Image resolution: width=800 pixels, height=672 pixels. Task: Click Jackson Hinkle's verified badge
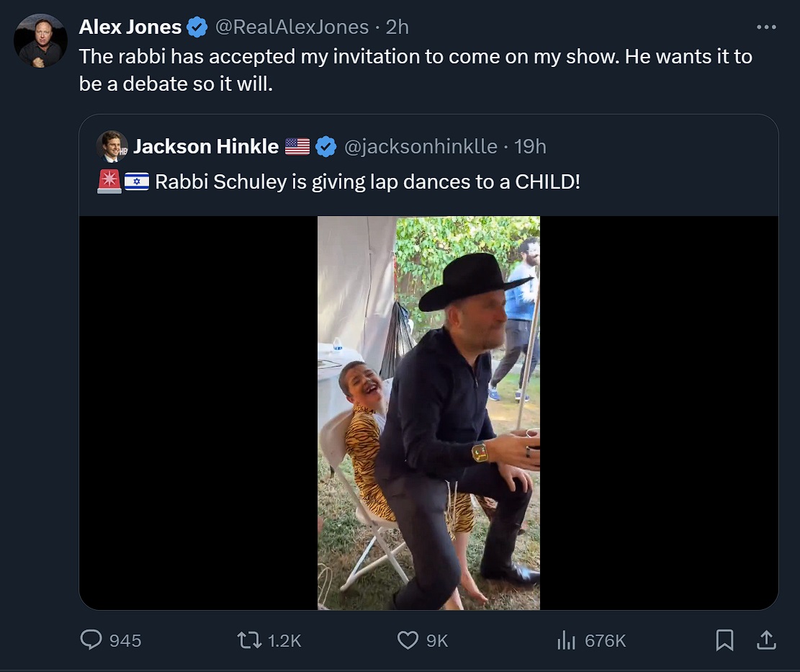click(x=326, y=147)
